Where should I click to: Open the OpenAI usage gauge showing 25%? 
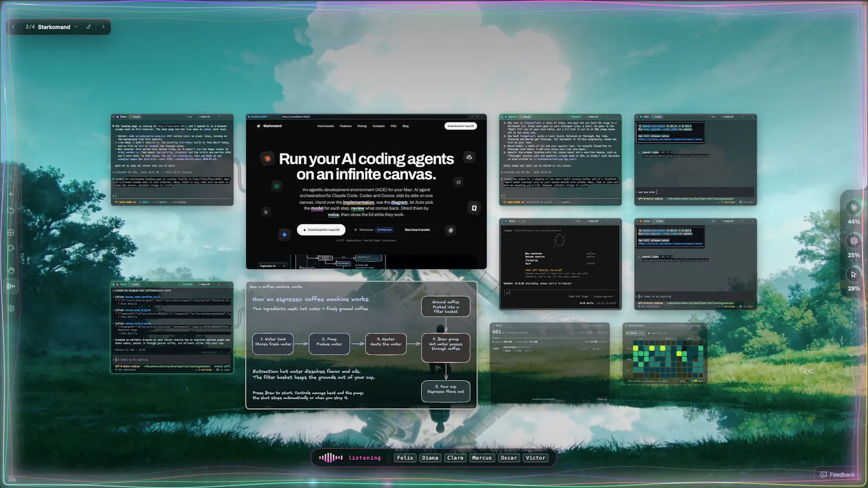coord(854,241)
